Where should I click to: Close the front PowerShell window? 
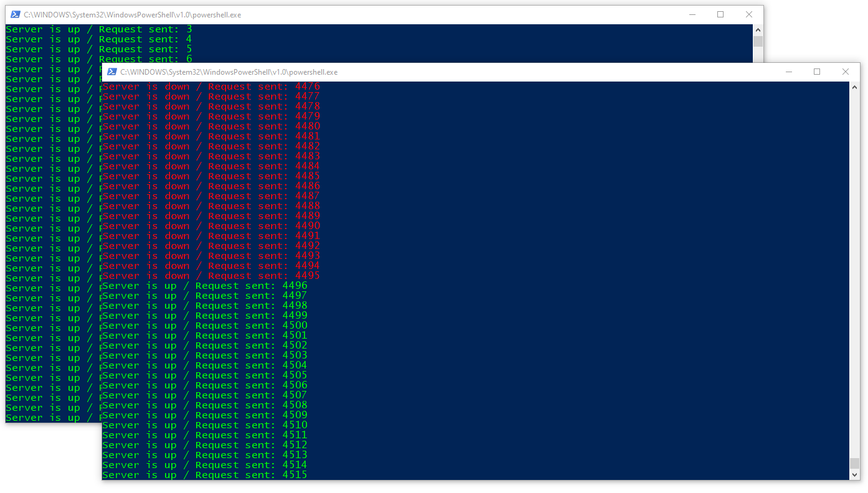tap(846, 72)
